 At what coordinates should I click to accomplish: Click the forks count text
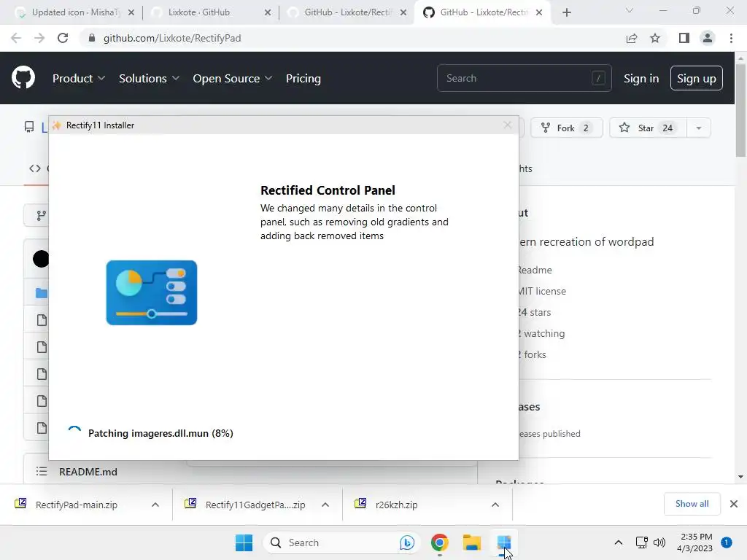tap(532, 355)
